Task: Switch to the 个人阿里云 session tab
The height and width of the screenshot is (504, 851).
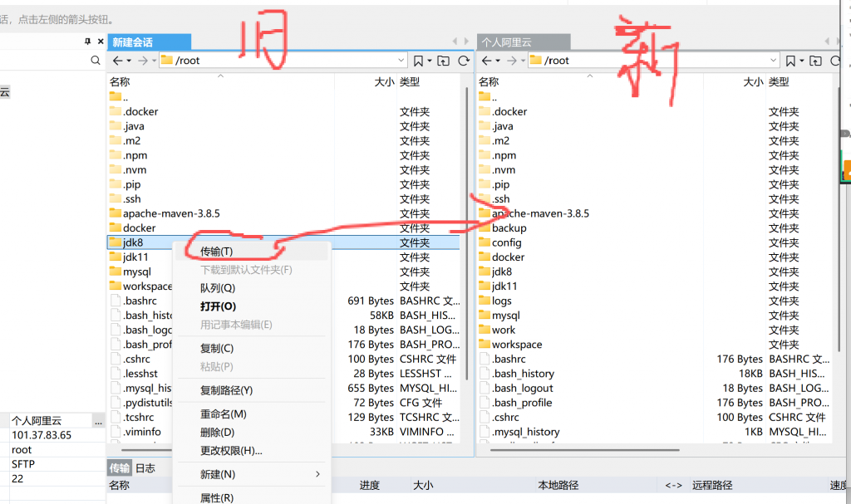Action: (x=506, y=42)
